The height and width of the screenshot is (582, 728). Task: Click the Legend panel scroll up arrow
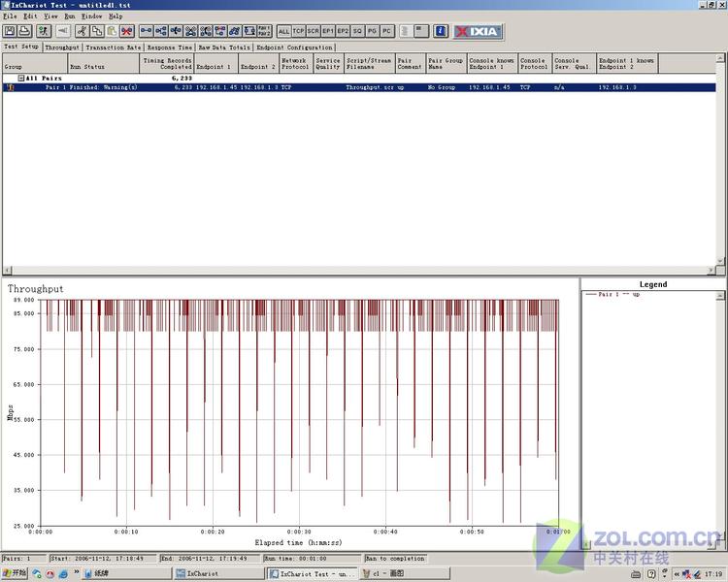click(x=720, y=295)
